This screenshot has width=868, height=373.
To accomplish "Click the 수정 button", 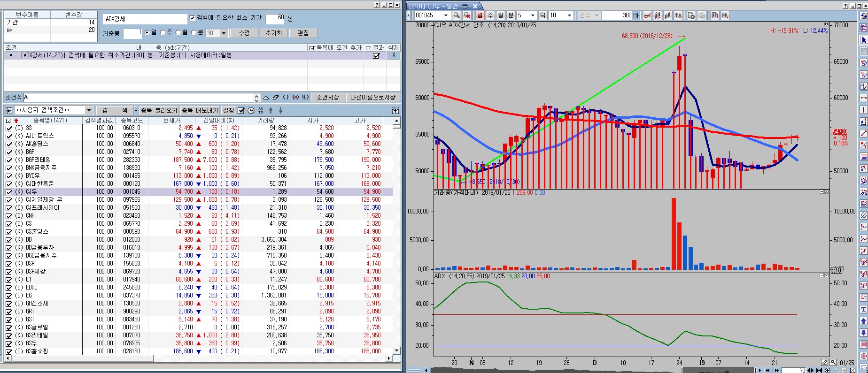I will coord(244,33).
